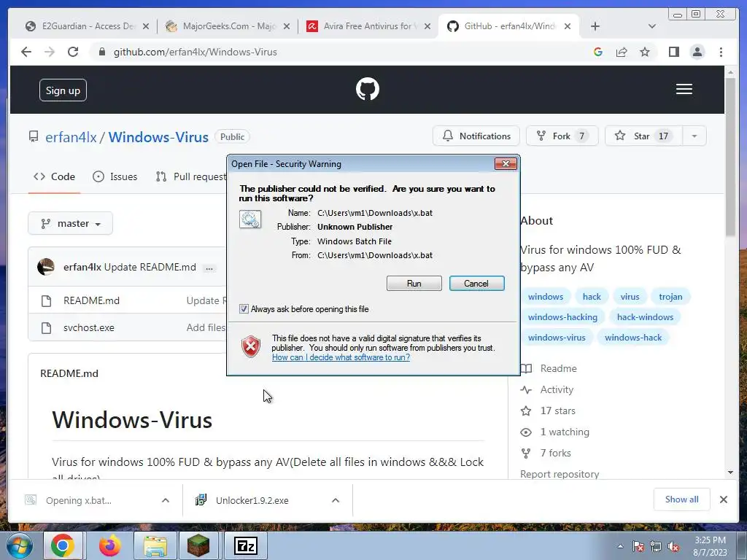Screen dimensions: 747x560
Task: Close the E2Guardian tab
Action: (x=146, y=26)
